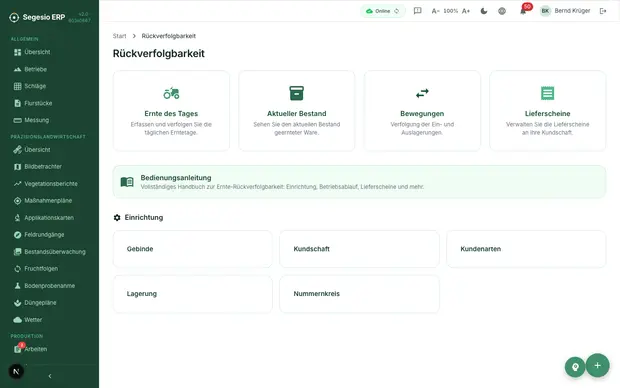The height and width of the screenshot is (388, 620).
Task: Open the Übersicht dashboard under Allgemein
Action: point(32,52)
